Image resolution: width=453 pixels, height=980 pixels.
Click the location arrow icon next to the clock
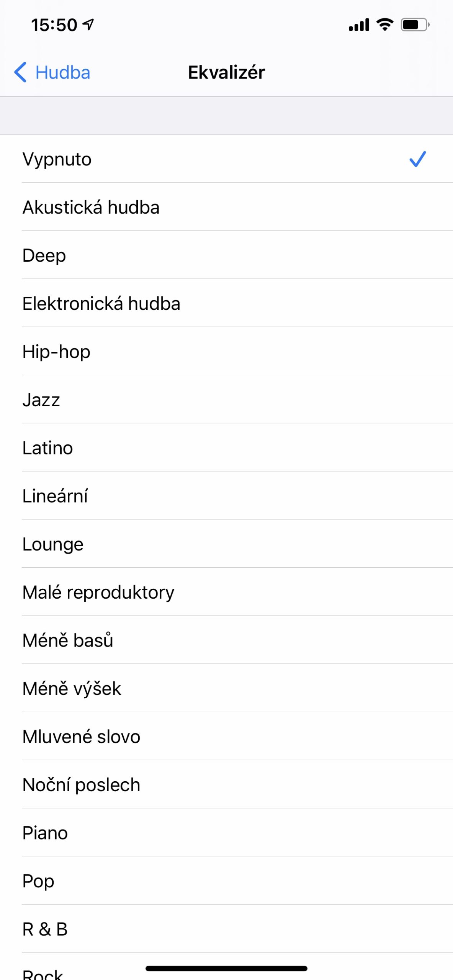click(x=88, y=24)
